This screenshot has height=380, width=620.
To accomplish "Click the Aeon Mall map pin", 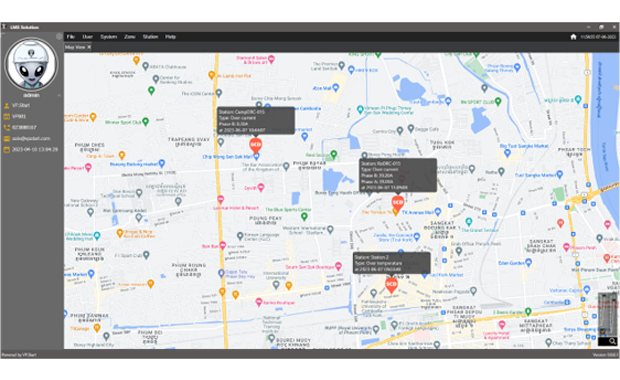I will coord(336,87).
